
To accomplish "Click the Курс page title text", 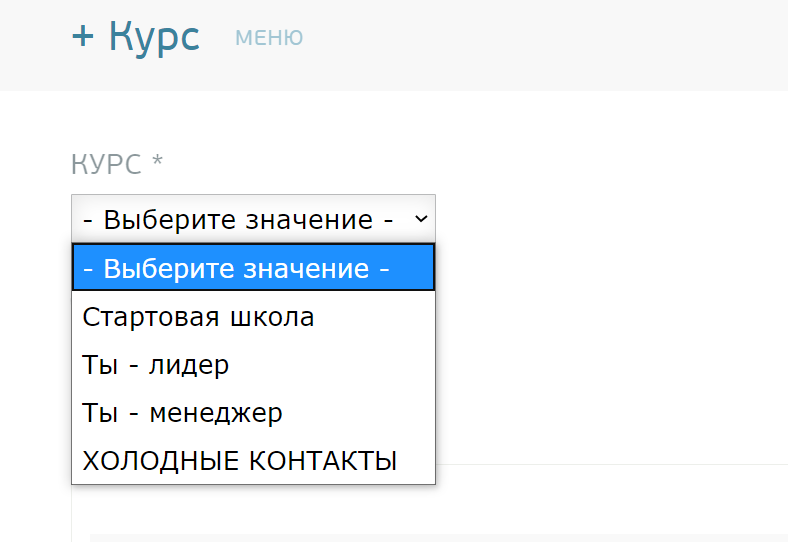I will (x=154, y=37).
